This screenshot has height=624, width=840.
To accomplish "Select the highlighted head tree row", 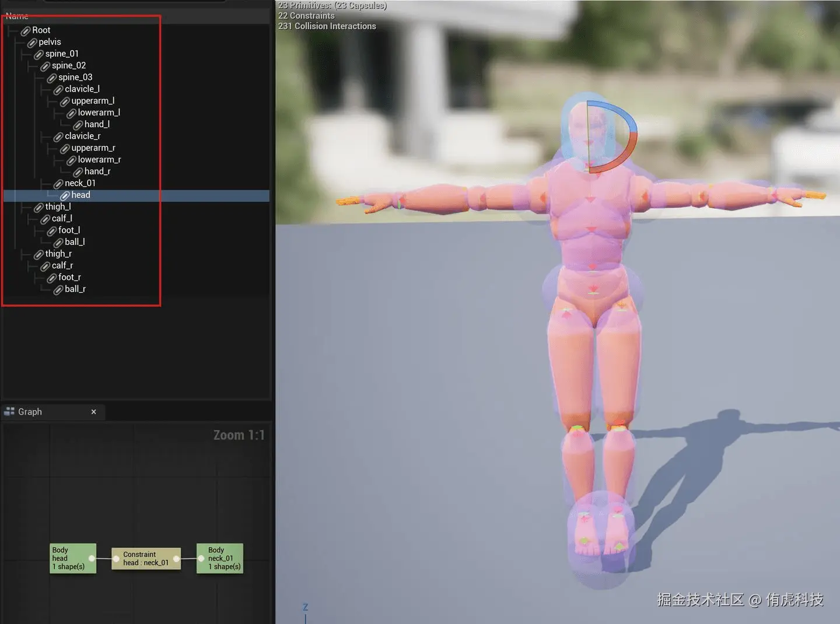I will 136,195.
